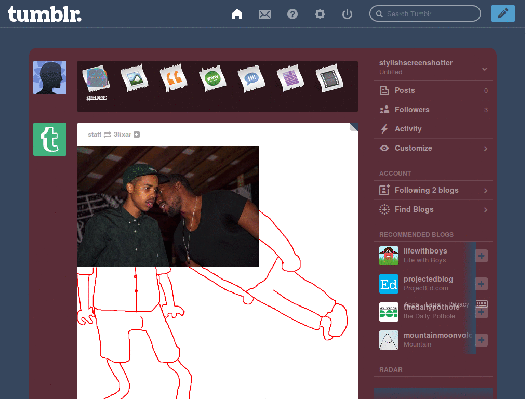Focus the Search Tumblr field
This screenshot has width=532, height=399.
pos(425,14)
